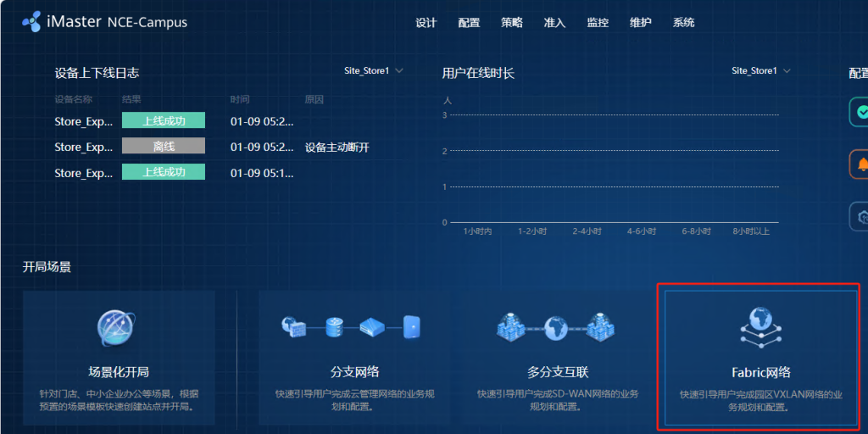Open the 维护 menu
The height and width of the screenshot is (434, 868).
(641, 23)
